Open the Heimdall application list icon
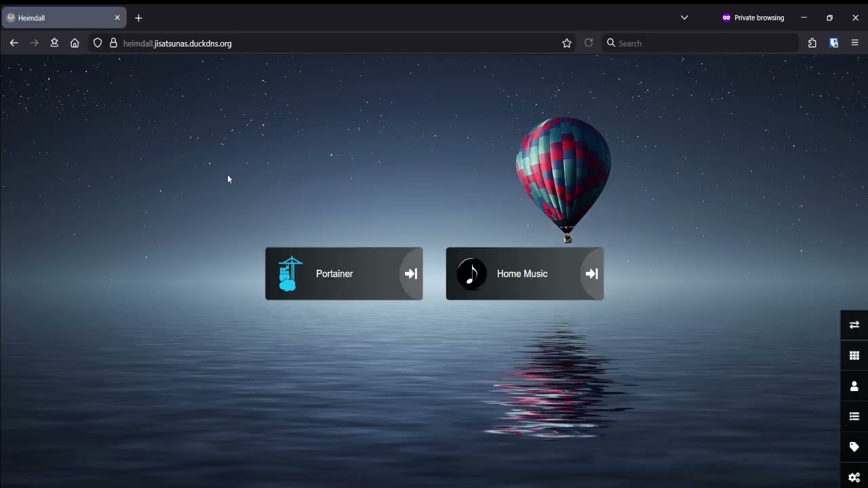868x488 pixels. [x=854, y=417]
